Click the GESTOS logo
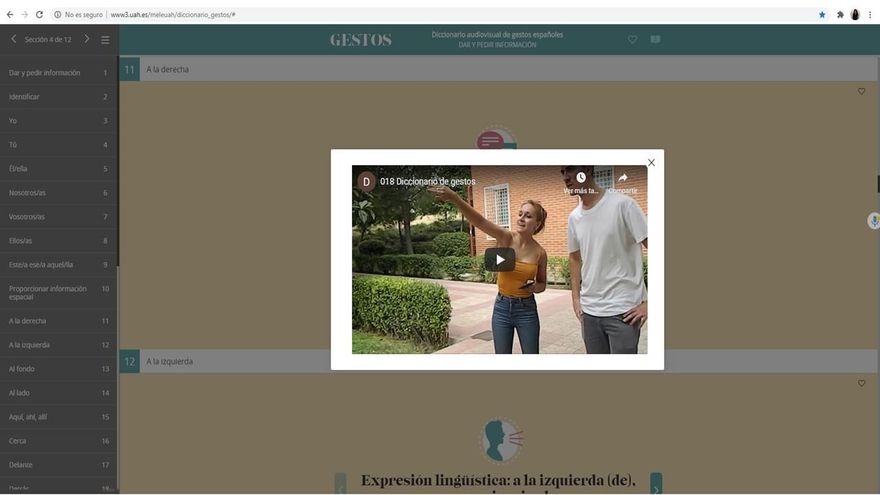The height and width of the screenshot is (495, 880). coord(361,40)
